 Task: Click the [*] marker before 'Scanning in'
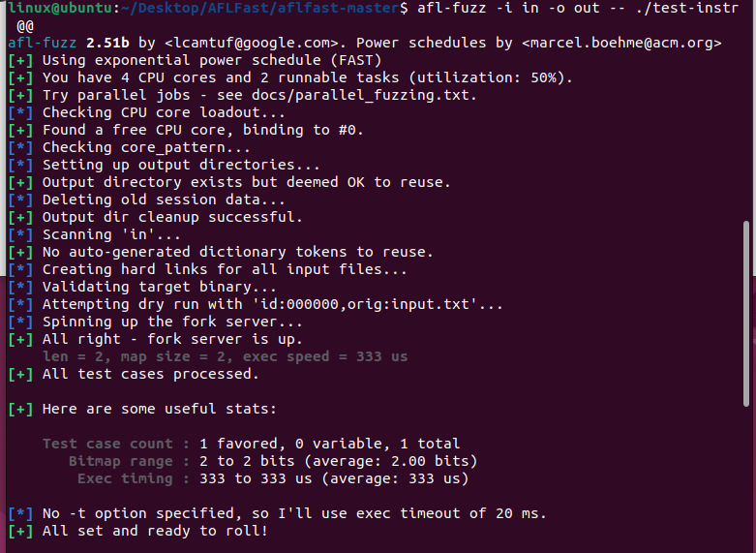pos(20,235)
